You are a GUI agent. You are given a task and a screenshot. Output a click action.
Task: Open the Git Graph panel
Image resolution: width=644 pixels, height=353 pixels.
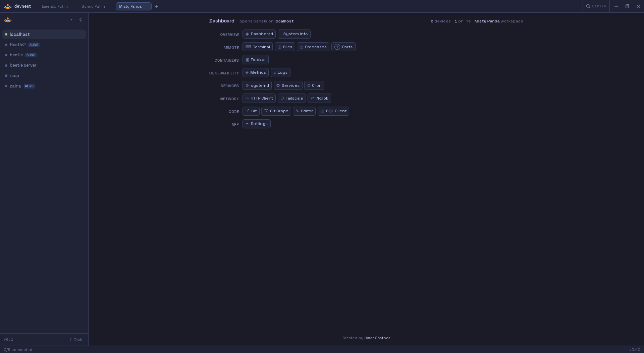pos(276,111)
